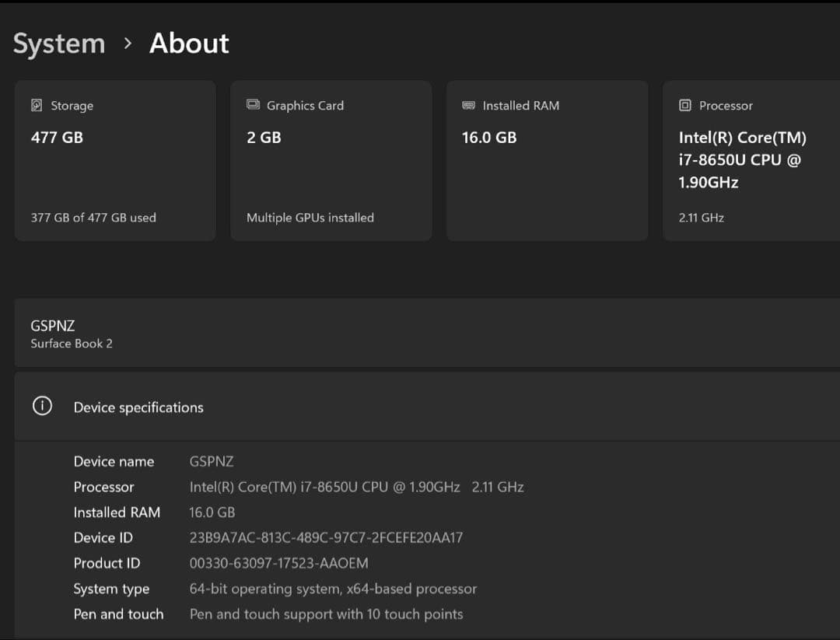Open the 2 GB graphics card tile
The height and width of the screenshot is (640, 840).
[331, 161]
